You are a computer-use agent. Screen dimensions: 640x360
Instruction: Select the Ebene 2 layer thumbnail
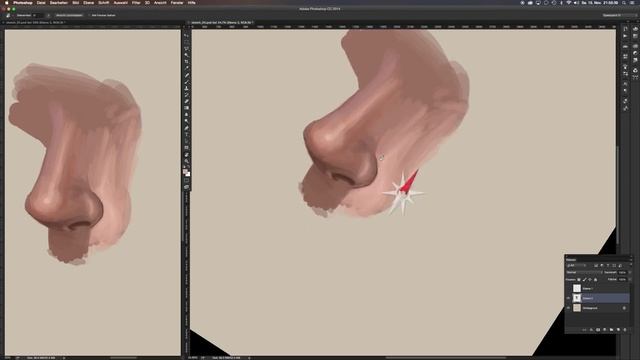point(577,298)
